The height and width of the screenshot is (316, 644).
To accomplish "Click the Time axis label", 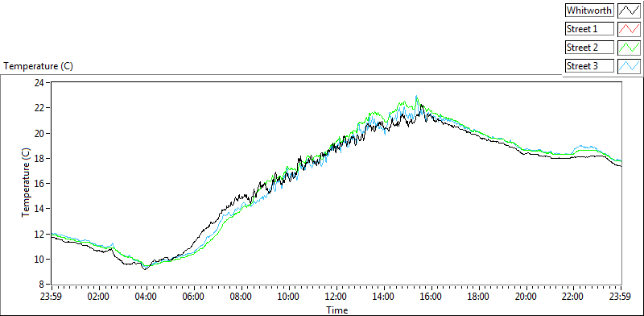I will tap(336, 310).
